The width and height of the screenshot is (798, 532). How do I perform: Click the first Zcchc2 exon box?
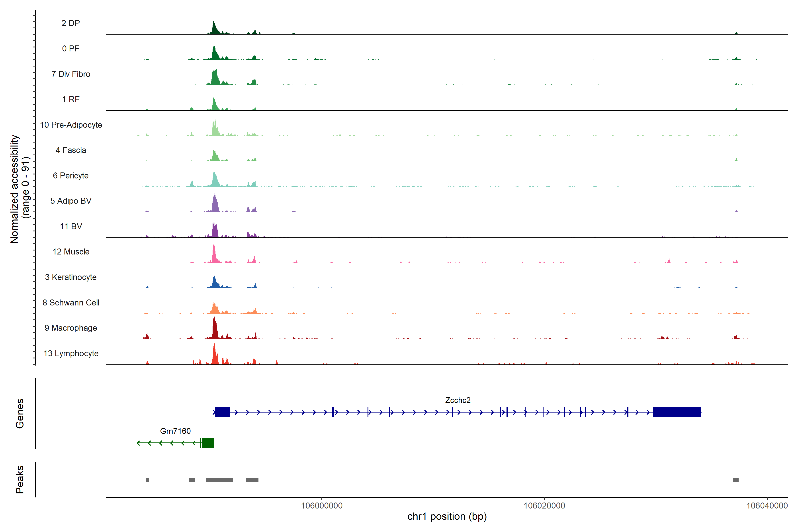(x=222, y=412)
